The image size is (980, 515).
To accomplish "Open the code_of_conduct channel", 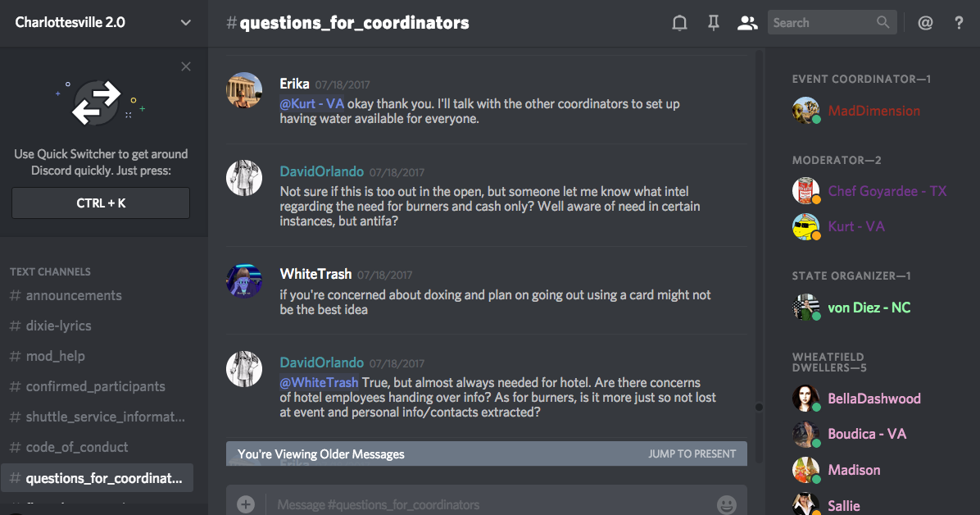I will [77, 447].
